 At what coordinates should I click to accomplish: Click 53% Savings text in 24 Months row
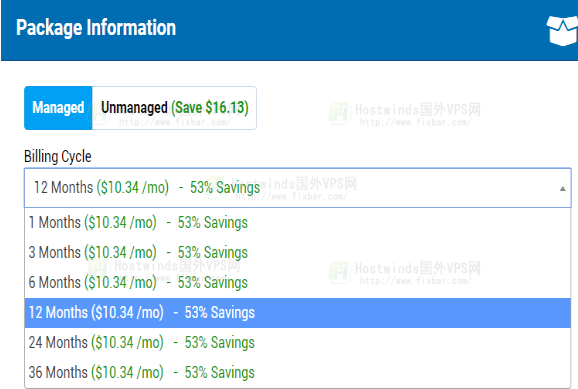pyautogui.click(x=220, y=343)
